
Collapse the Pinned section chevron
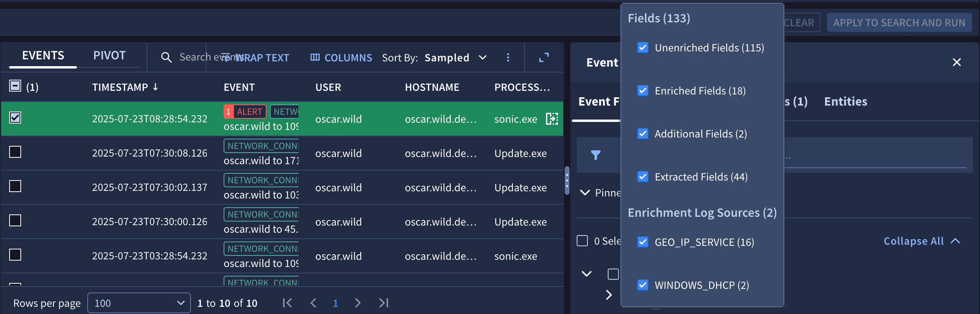point(584,192)
